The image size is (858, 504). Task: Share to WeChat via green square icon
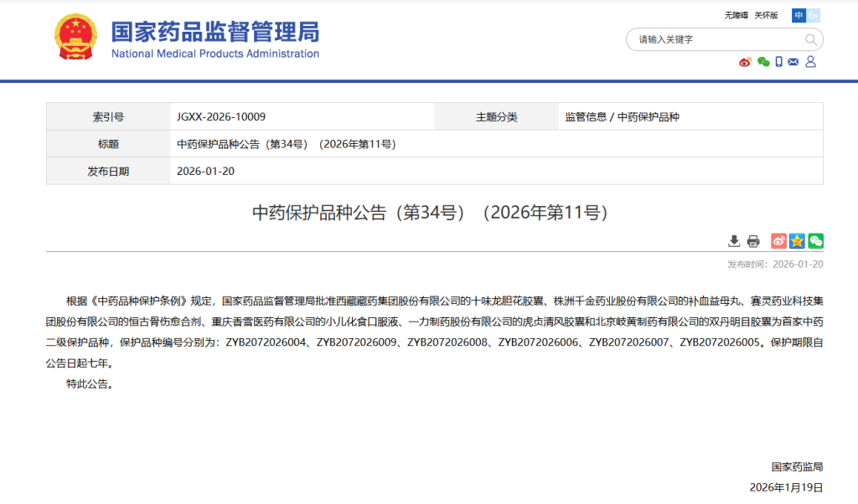(815, 241)
